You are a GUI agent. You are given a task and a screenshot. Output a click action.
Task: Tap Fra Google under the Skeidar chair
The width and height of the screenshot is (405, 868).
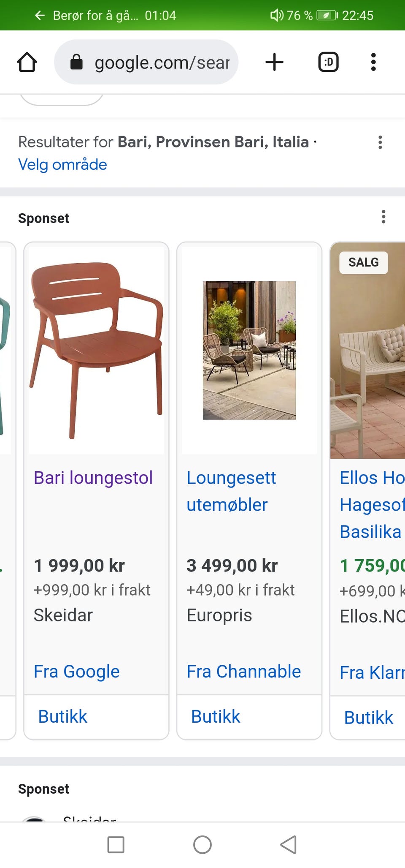(x=76, y=671)
